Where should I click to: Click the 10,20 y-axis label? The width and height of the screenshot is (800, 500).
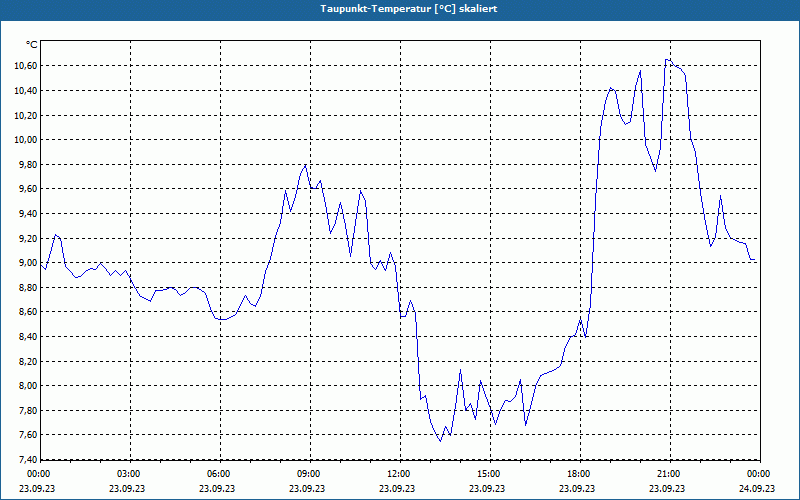(24, 115)
